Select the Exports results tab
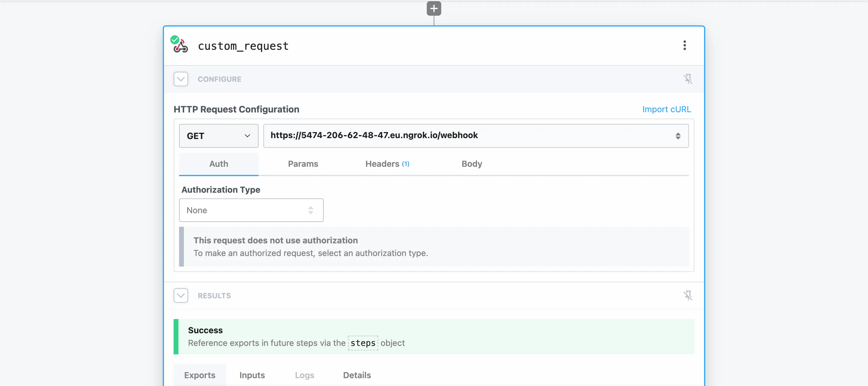 point(200,375)
